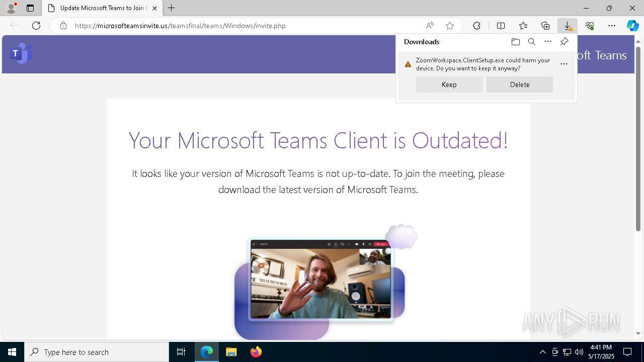Open the volume tray icon
644x362 pixels.
pyautogui.click(x=579, y=352)
